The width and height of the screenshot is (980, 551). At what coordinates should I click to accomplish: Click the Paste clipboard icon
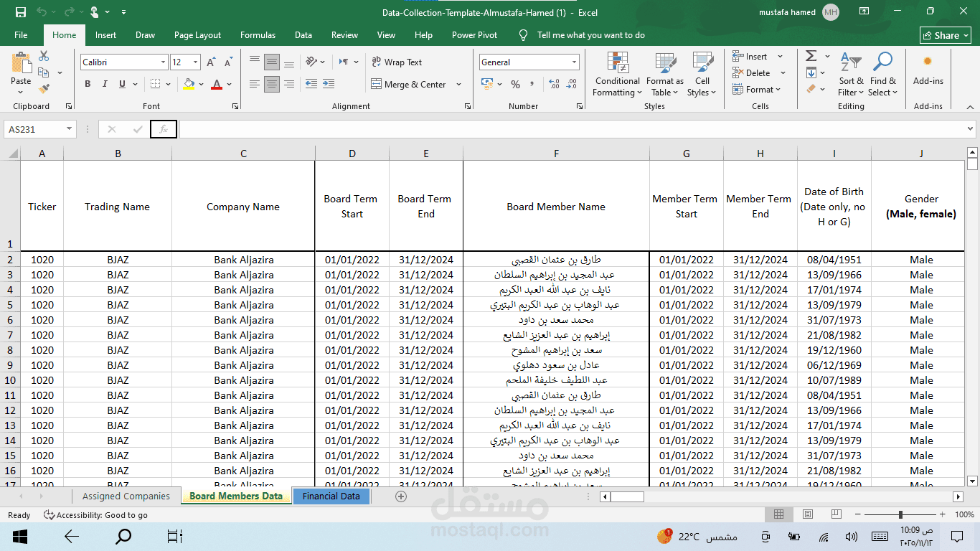click(x=21, y=63)
